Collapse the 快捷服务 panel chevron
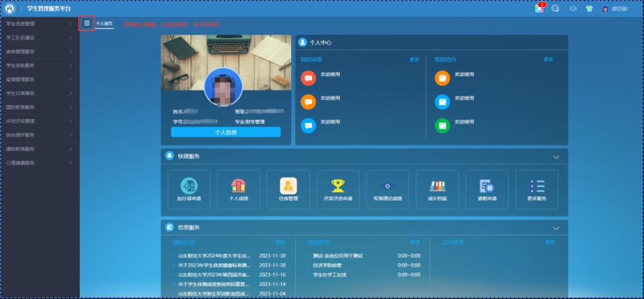Screen dimensions: 644x299 click(x=555, y=157)
